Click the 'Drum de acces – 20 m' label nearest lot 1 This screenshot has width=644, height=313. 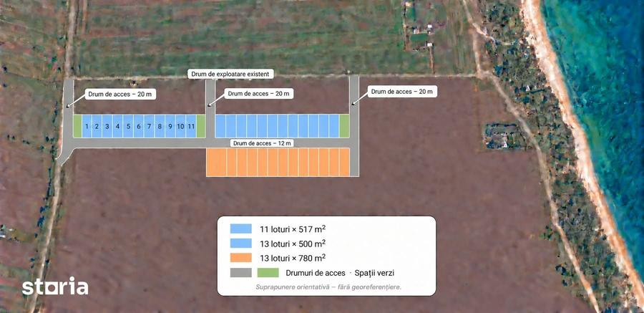pos(120,94)
